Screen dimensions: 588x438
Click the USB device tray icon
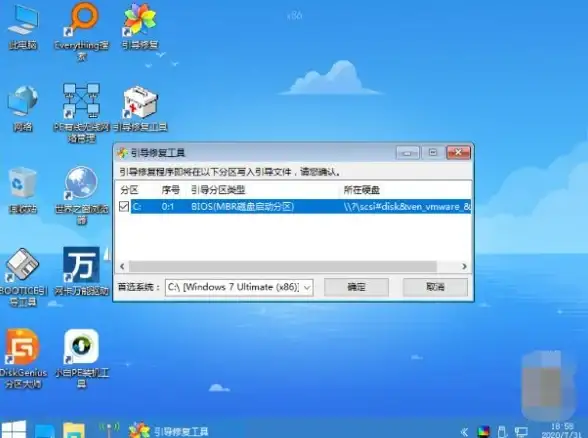click(502, 432)
